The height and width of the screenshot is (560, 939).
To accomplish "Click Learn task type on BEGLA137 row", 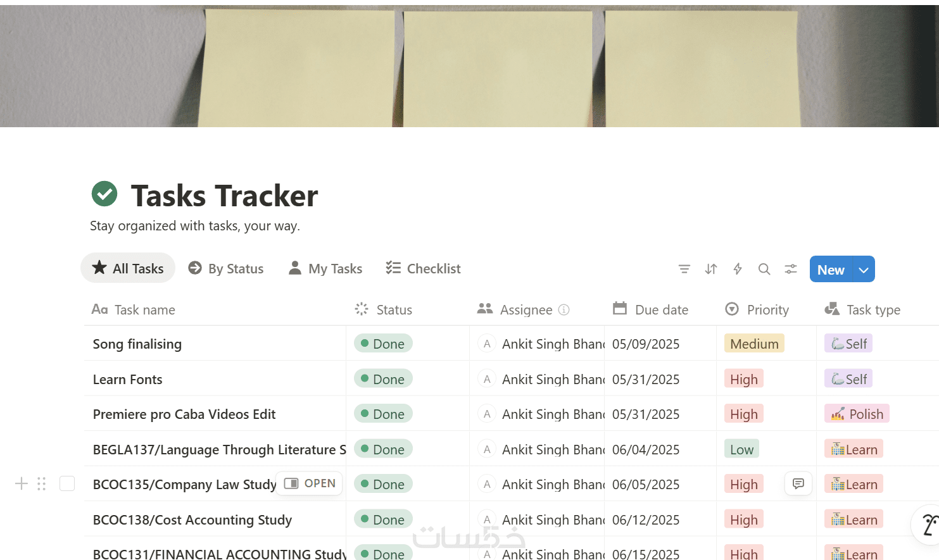I will click(x=854, y=449).
